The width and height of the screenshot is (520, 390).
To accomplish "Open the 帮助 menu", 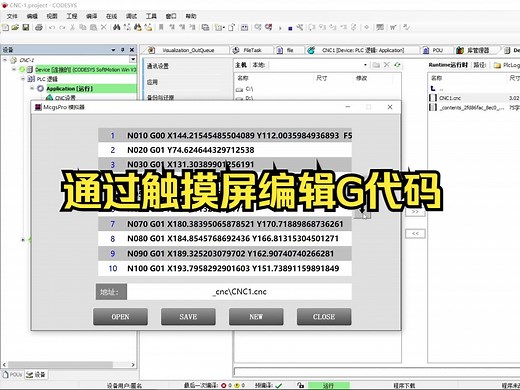I will pos(191,16).
